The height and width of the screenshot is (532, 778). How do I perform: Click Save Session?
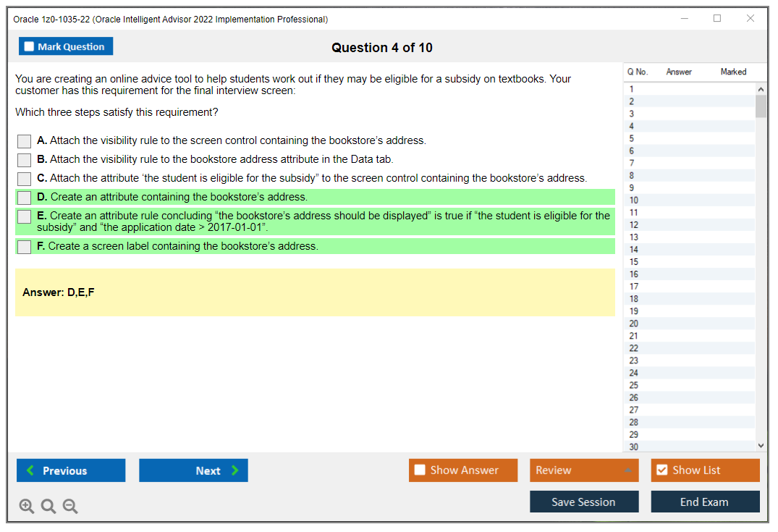click(x=584, y=501)
